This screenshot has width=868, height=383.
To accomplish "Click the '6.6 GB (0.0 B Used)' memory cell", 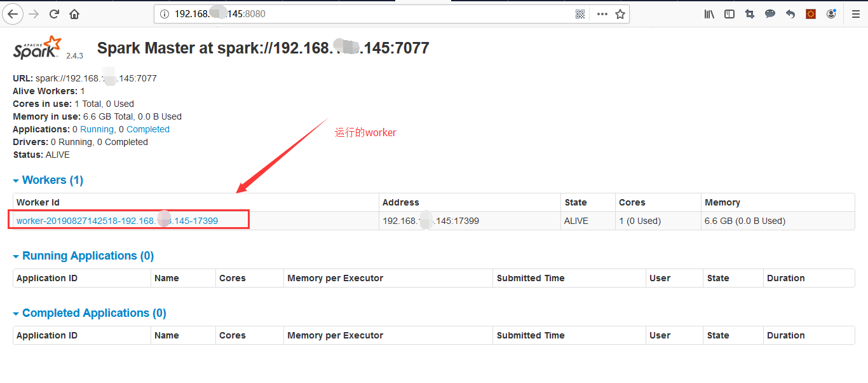I will [778, 221].
